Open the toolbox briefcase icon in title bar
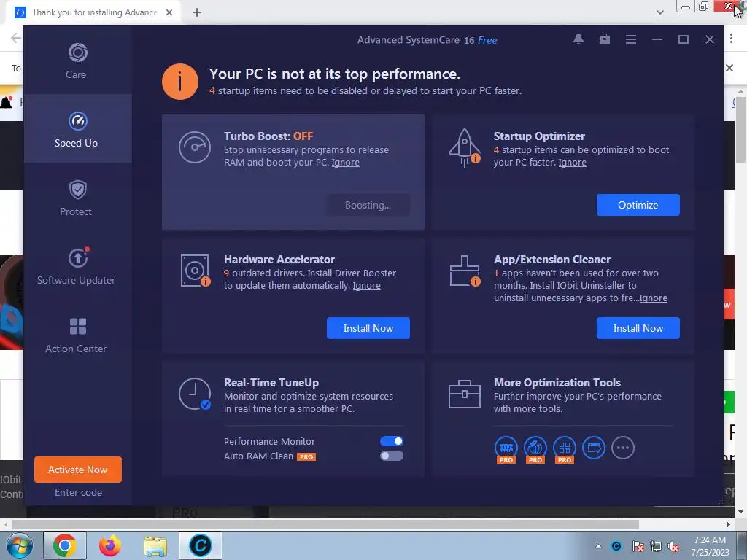747x560 pixels. 605,39
